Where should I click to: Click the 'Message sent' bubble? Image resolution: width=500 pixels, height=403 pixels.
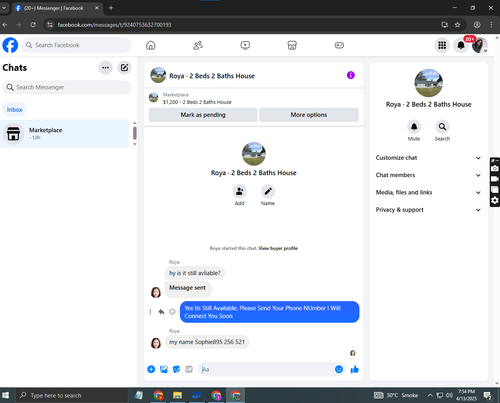point(188,288)
